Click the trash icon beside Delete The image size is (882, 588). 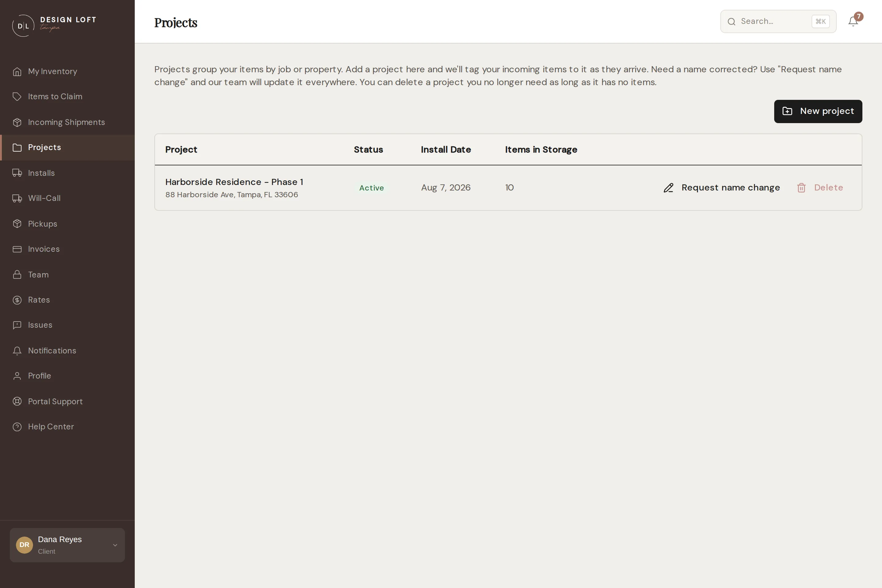(801, 188)
